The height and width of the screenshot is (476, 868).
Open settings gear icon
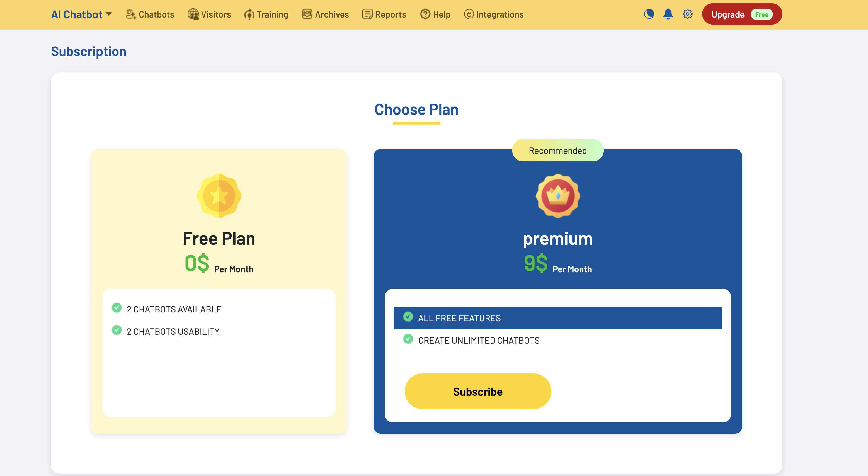(687, 14)
